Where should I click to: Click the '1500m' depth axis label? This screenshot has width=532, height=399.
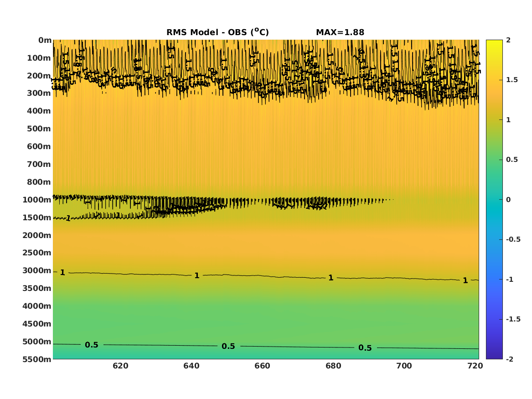coord(37,218)
